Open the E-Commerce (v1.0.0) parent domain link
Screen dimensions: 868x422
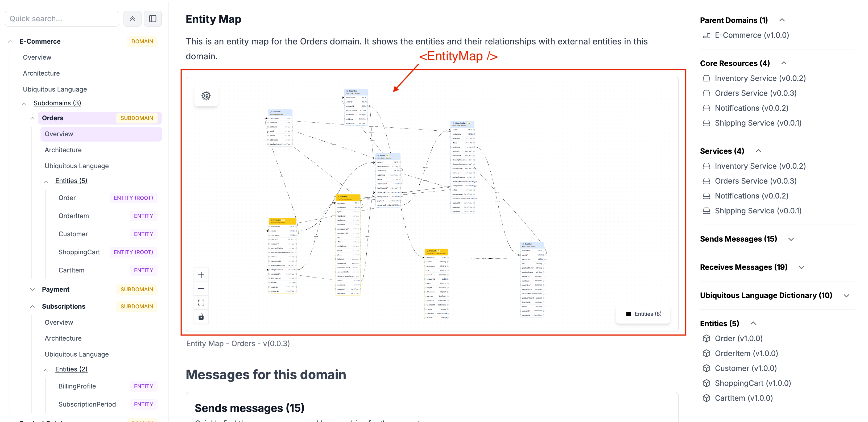752,35
